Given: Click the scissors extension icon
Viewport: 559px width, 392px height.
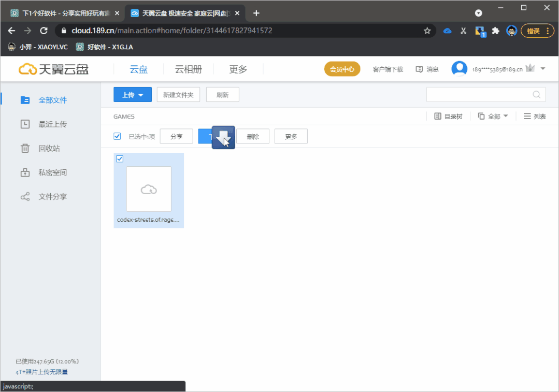Looking at the screenshot, I should [x=463, y=31].
